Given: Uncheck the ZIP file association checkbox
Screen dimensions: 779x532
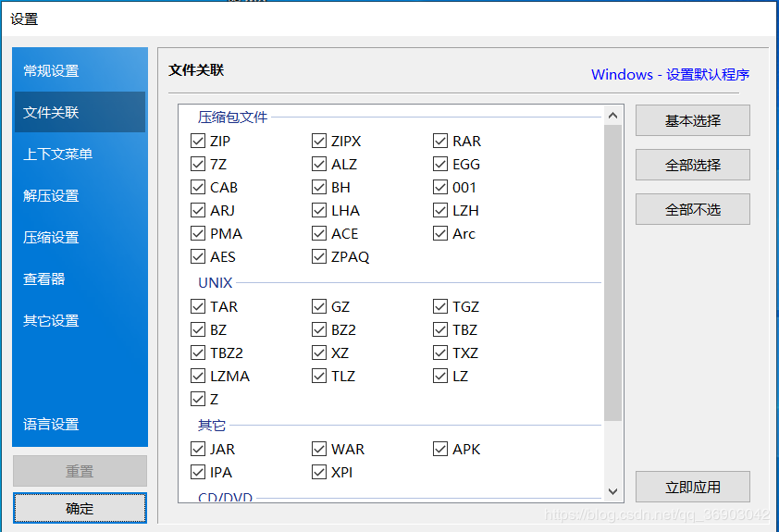Looking at the screenshot, I should coord(198,141).
